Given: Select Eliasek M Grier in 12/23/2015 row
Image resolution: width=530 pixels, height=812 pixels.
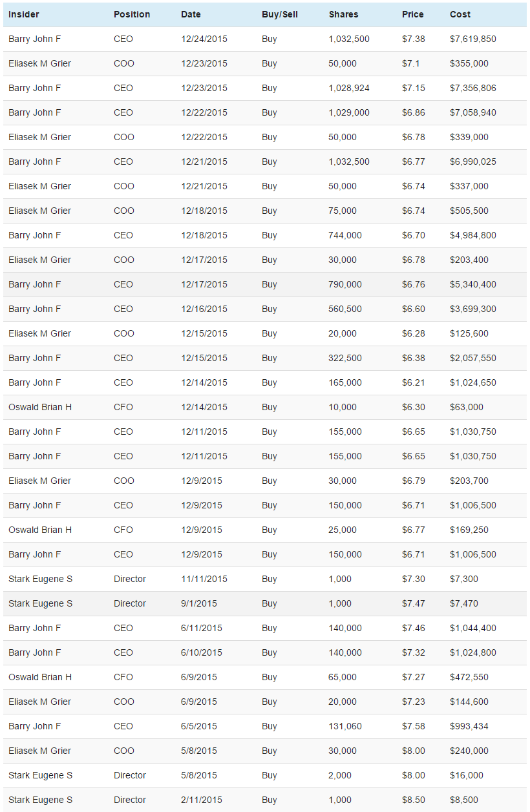Looking at the screenshot, I should click(39, 63).
